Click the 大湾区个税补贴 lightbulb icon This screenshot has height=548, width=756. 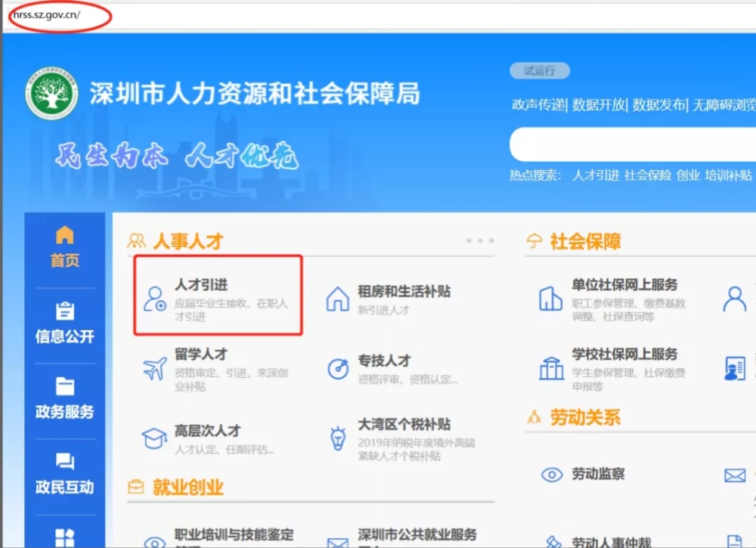click(338, 438)
